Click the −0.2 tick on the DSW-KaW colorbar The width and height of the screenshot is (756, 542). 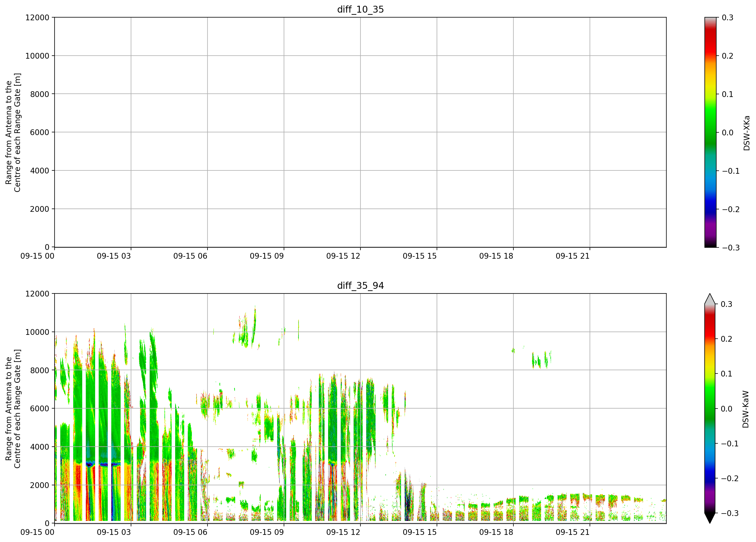730,478
